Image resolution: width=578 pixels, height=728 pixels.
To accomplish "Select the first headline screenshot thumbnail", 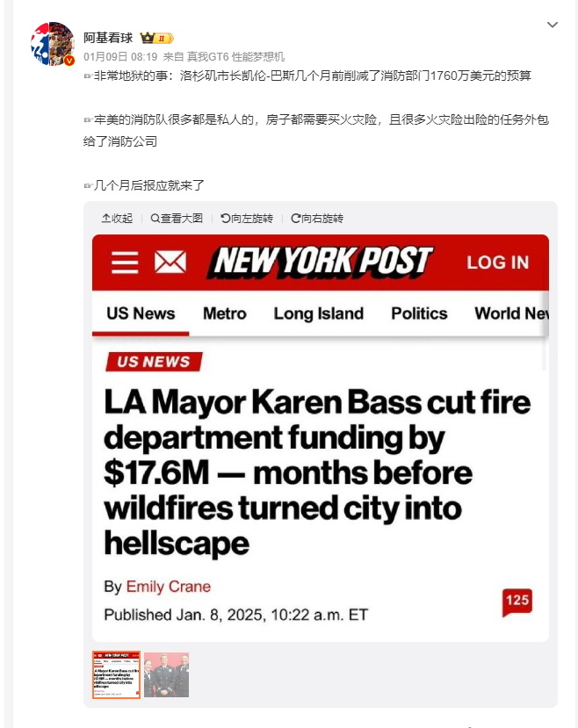I will click(116, 674).
